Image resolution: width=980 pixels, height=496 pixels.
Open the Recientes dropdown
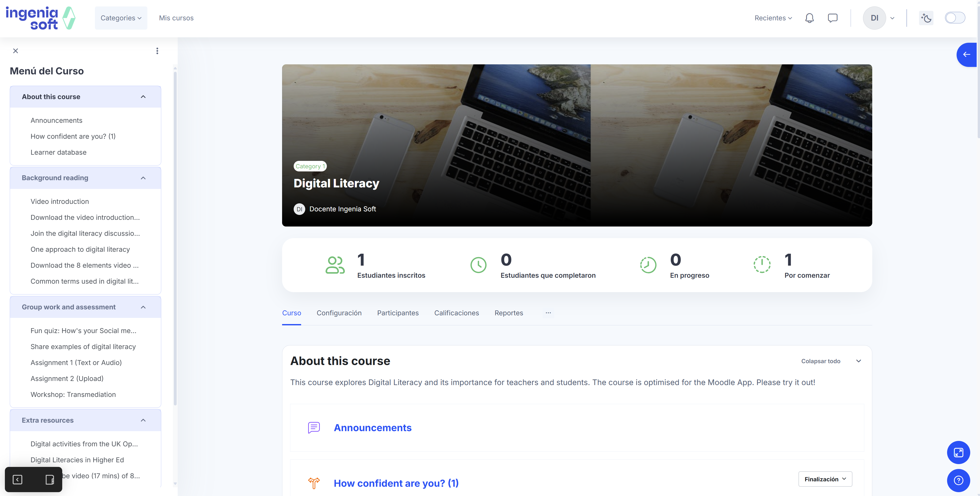click(x=773, y=18)
